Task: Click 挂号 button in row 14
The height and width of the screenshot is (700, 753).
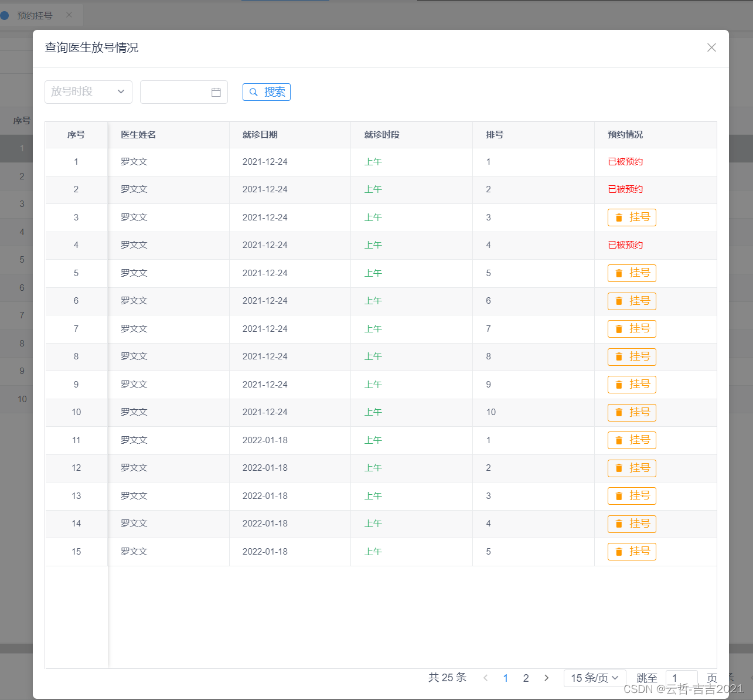Action: (x=632, y=524)
